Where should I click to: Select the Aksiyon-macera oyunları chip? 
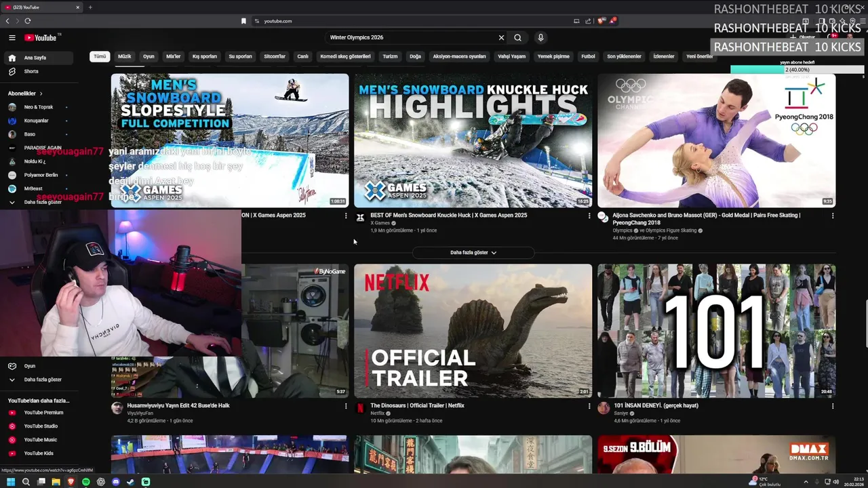click(x=460, y=56)
